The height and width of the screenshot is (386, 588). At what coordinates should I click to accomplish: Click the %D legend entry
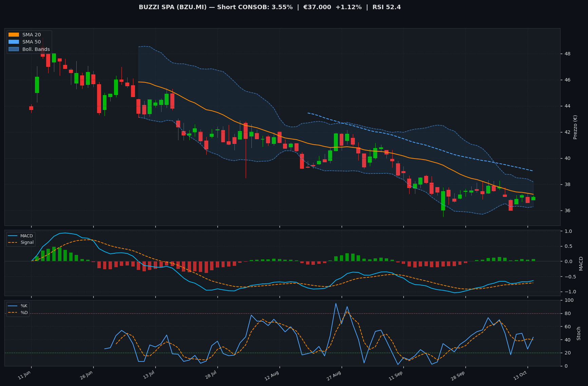pyautogui.click(x=18, y=312)
